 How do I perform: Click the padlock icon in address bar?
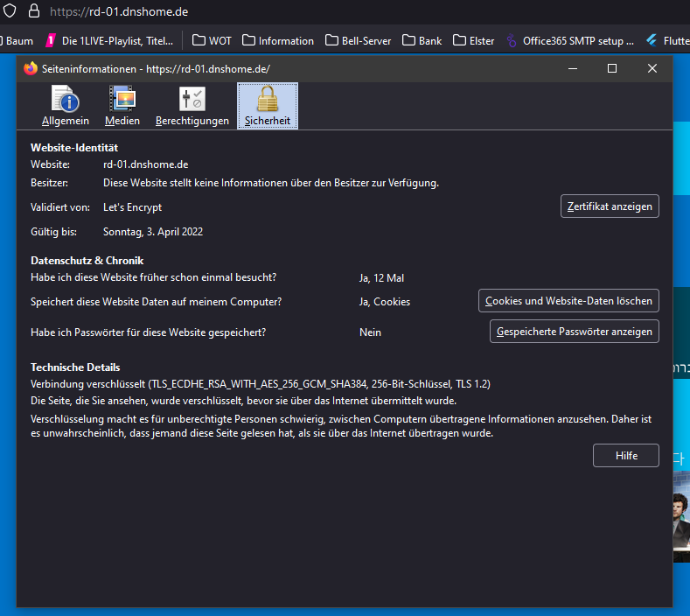34,12
